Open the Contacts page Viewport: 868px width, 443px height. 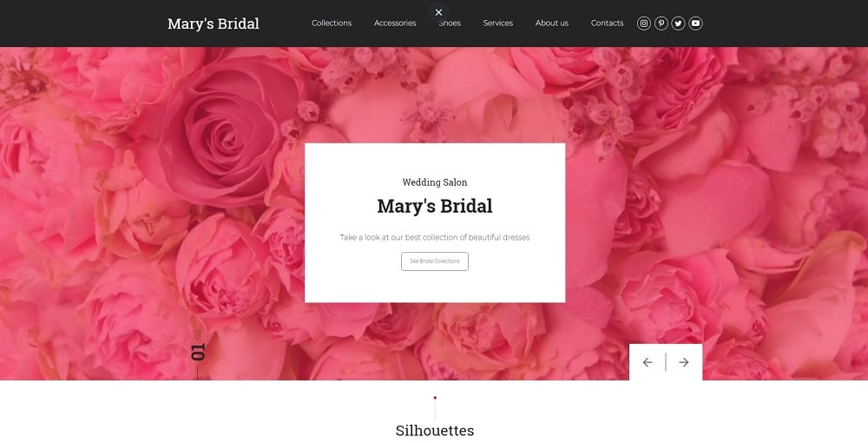click(x=607, y=23)
